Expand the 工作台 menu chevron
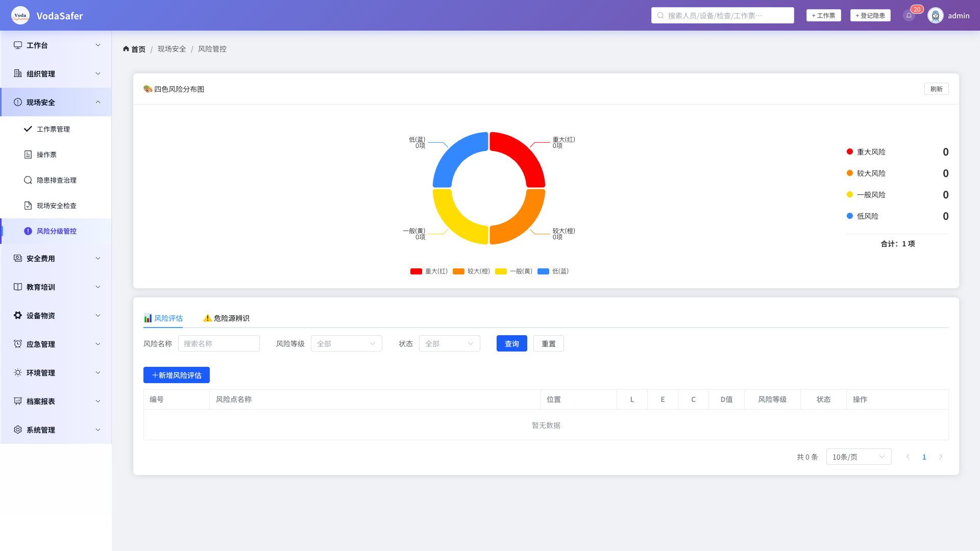 coord(98,45)
